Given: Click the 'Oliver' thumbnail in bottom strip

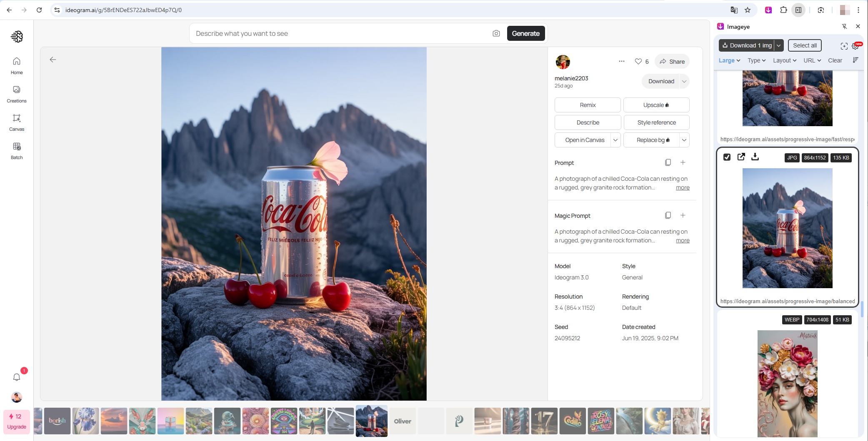Looking at the screenshot, I should coord(403,421).
